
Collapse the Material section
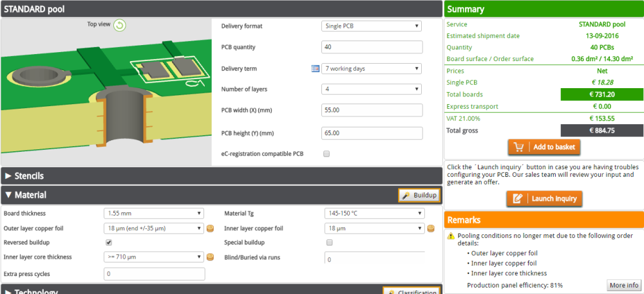[x=25, y=195]
